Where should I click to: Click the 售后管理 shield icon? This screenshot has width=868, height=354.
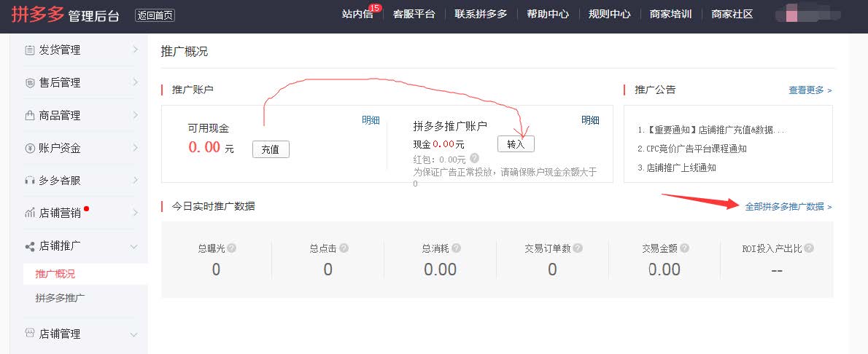click(30, 83)
